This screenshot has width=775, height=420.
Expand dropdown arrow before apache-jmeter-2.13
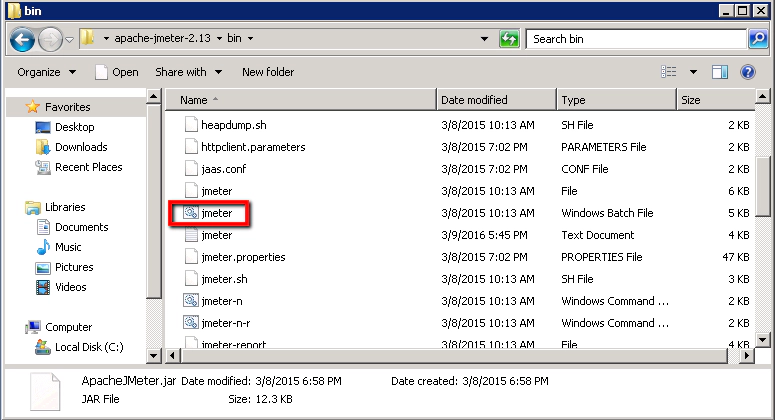pyautogui.click(x=106, y=39)
